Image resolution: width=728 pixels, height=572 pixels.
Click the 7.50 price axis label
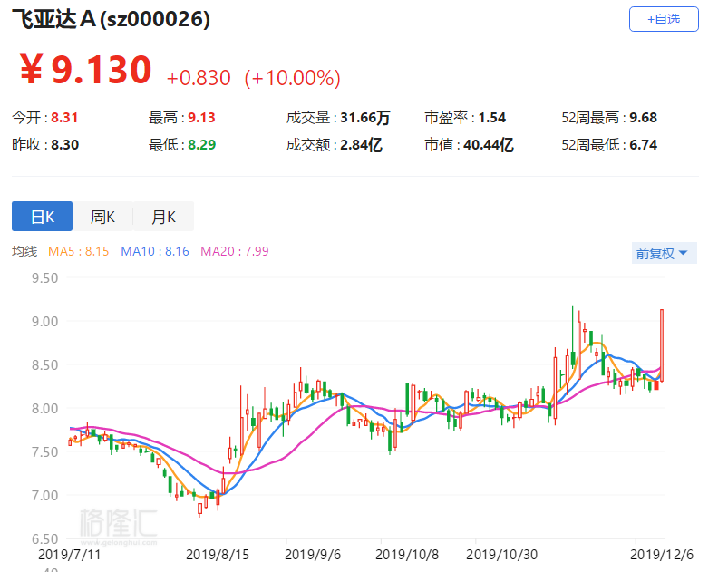44,451
